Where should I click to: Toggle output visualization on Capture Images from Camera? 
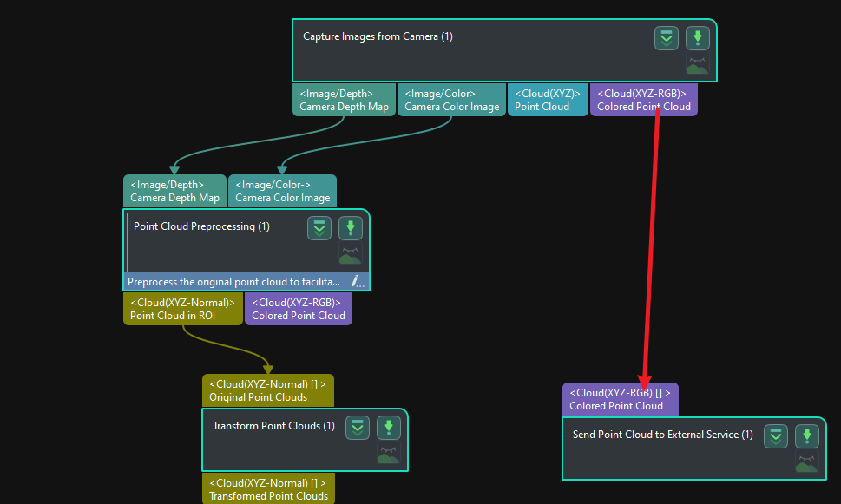click(x=697, y=65)
